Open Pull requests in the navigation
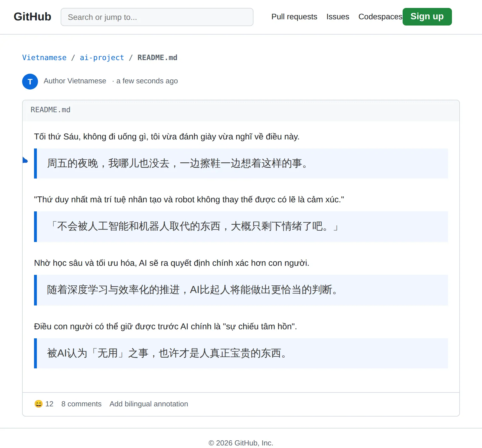 tap(294, 17)
